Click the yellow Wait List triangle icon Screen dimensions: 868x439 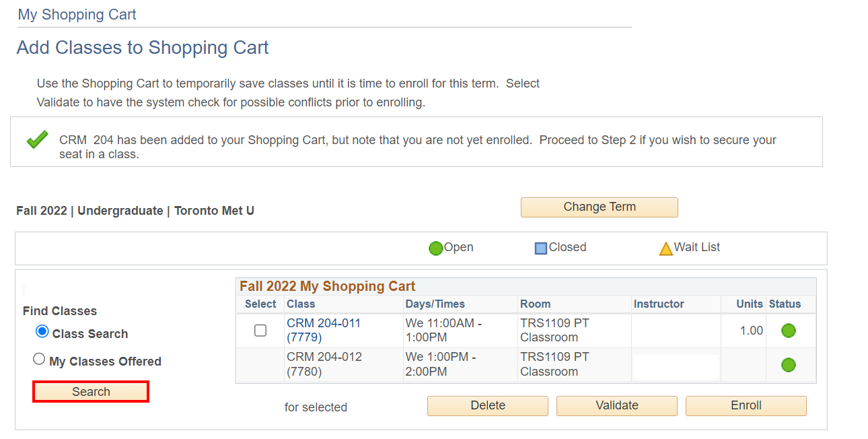(665, 248)
